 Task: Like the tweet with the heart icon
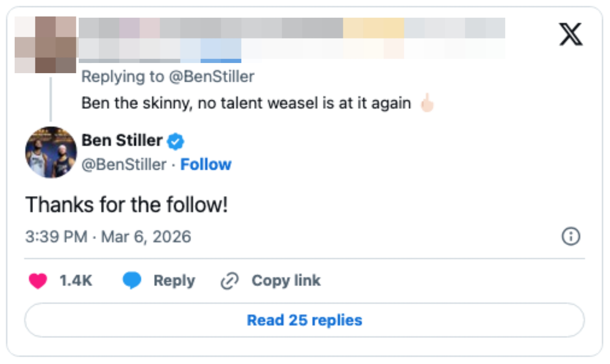pos(38,281)
